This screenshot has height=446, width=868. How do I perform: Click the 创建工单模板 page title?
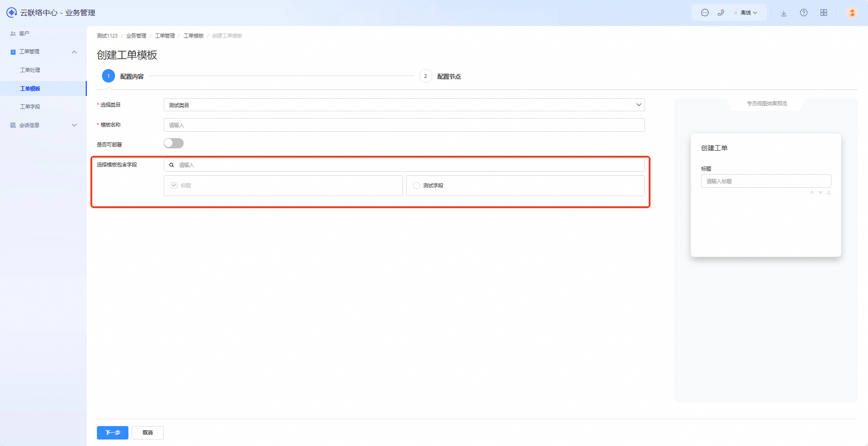tap(127, 55)
